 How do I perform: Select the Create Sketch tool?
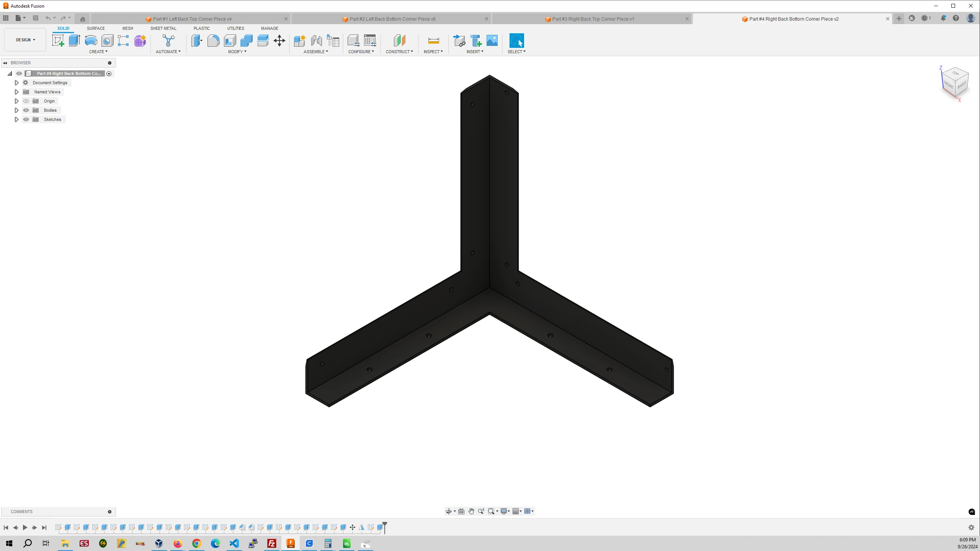tap(58, 41)
